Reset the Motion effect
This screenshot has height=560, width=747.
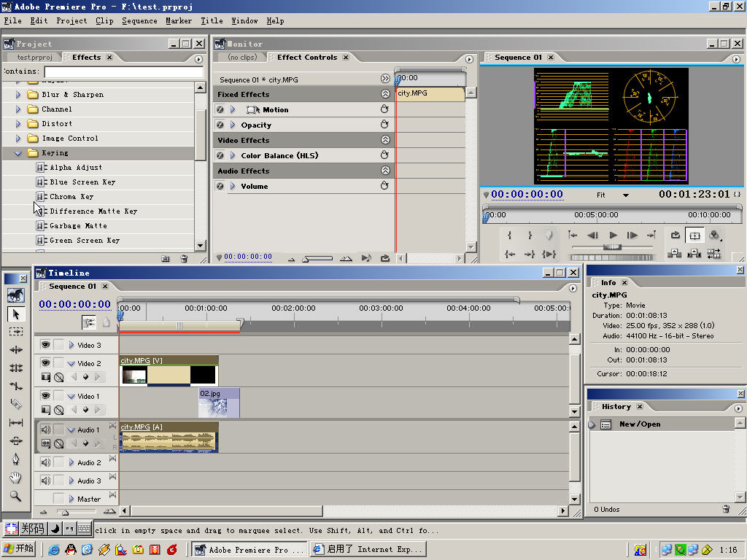(384, 109)
